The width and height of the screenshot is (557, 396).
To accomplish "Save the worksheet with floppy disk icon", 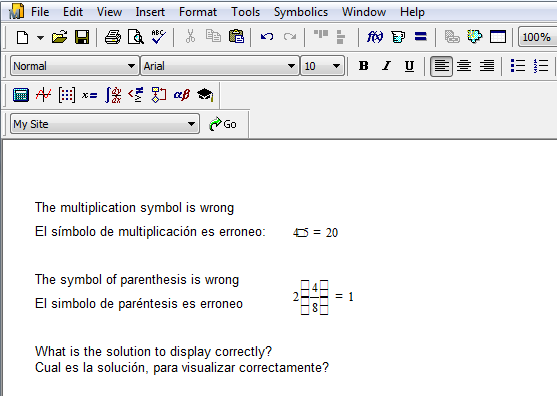I will pos(82,37).
